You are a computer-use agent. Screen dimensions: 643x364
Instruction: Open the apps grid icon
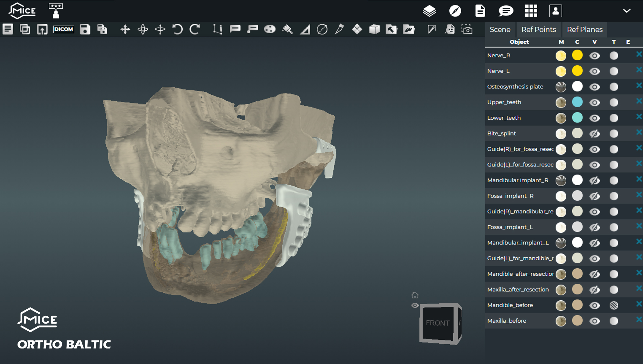(531, 11)
